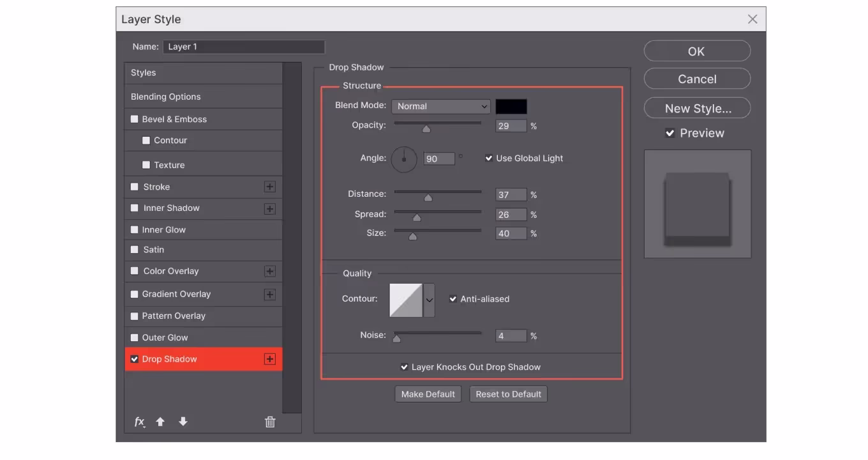Click the move effect down arrow
This screenshot has width=868, height=460.
(x=183, y=422)
